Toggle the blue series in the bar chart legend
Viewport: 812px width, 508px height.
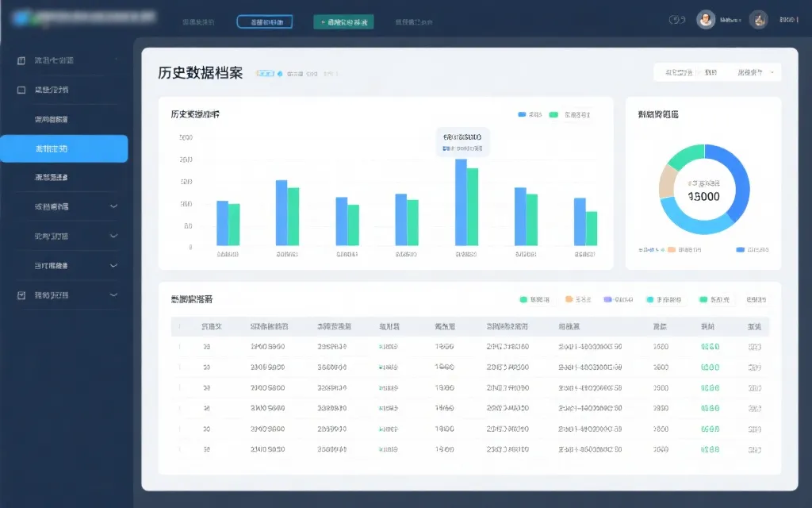pos(526,115)
